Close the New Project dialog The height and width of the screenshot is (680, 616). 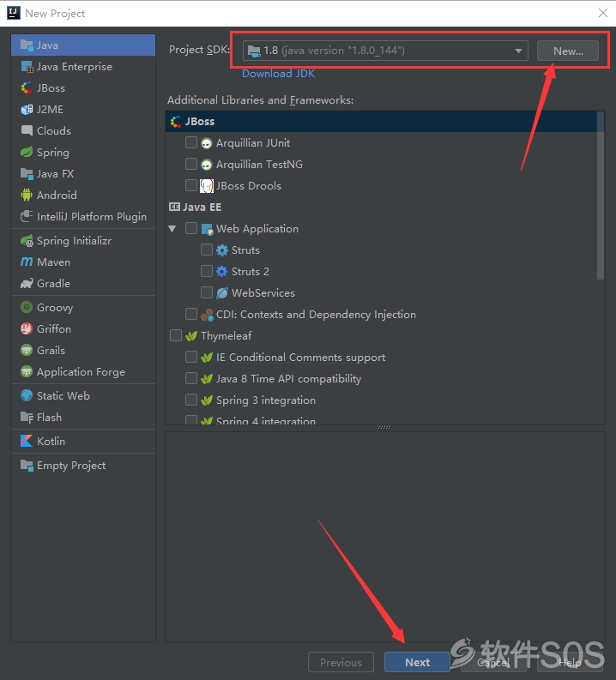(603, 13)
